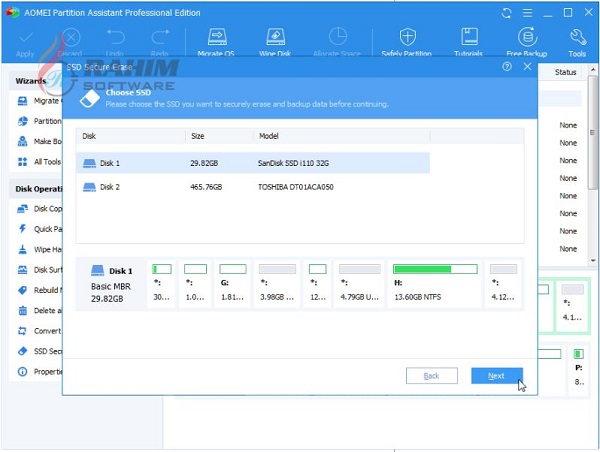Click the Next button
This screenshot has width=600, height=452.
pos(497,376)
